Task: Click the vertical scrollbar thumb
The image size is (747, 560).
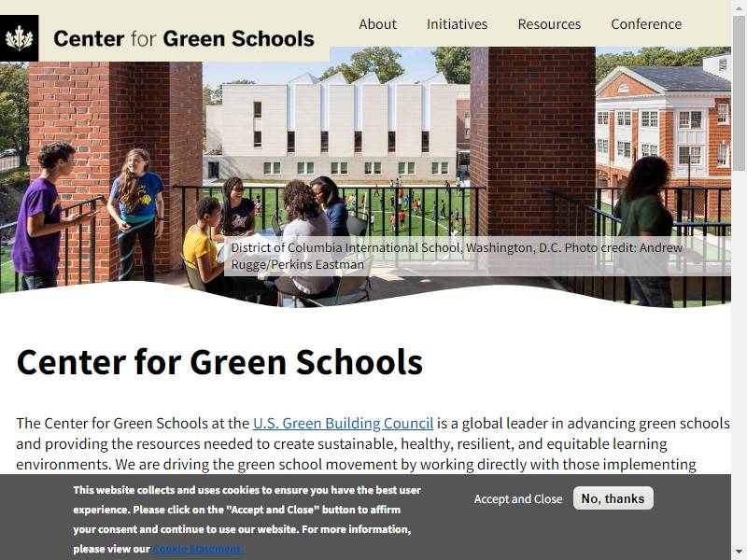Action: point(739,92)
